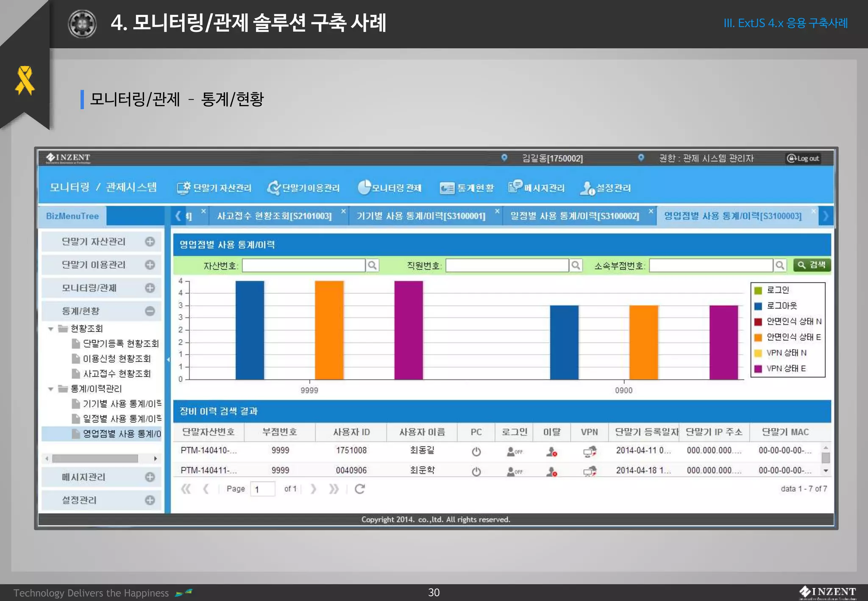Expand 단말기 자산관리 sidebar section

click(150, 242)
